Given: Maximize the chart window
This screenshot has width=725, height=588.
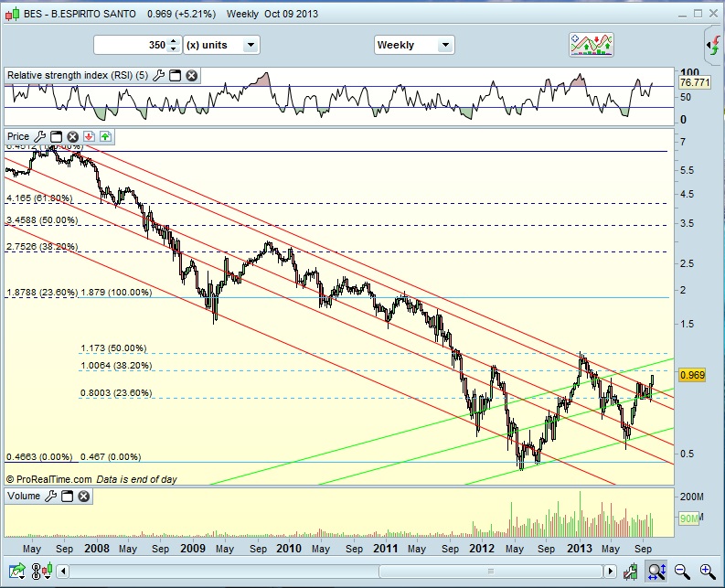Looking at the screenshot, I should pos(698,14).
